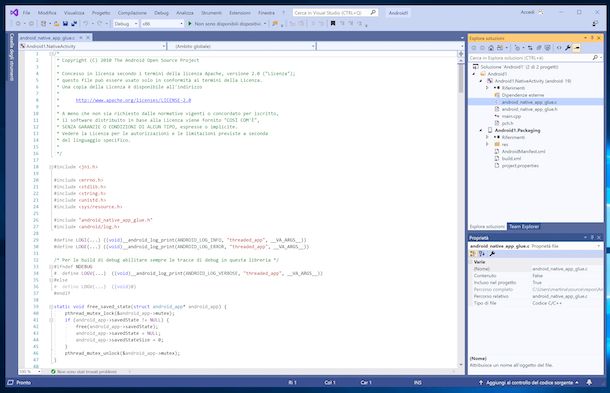Open the apache.org LICENSE-2.0 link
The width and height of the screenshot is (610, 393).
[133, 100]
